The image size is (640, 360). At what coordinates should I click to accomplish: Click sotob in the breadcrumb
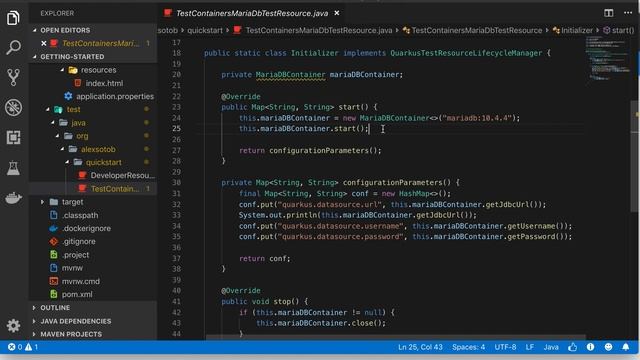(x=168, y=30)
